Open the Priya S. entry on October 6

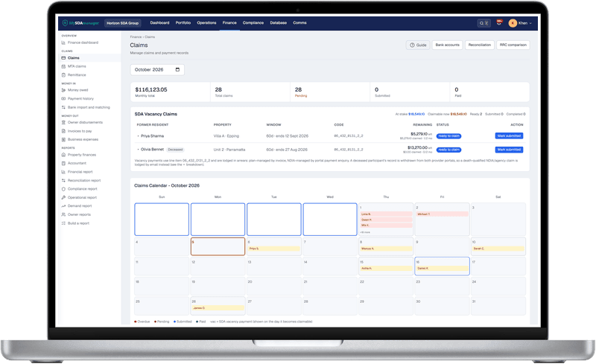click(273, 249)
